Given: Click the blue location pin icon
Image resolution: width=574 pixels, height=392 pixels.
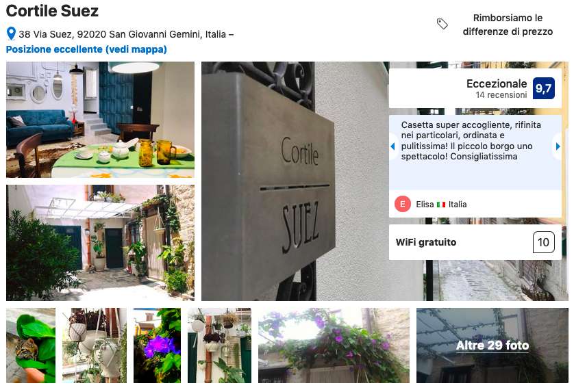Looking at the screenshot, I should 11,34.
